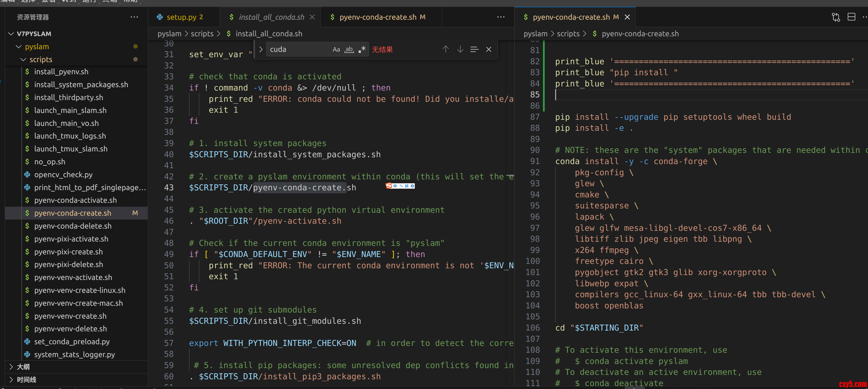Click Open Changes compare icon

tap(836, 17)
